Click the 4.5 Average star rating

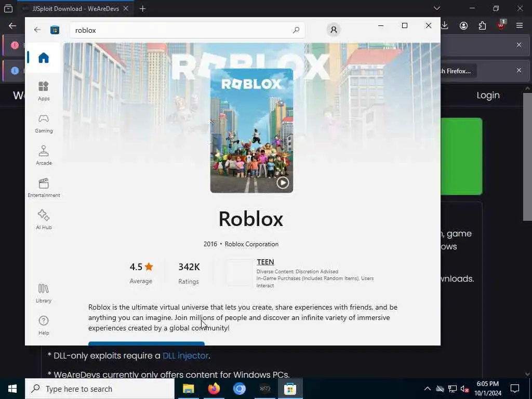(x=141, y=273)
